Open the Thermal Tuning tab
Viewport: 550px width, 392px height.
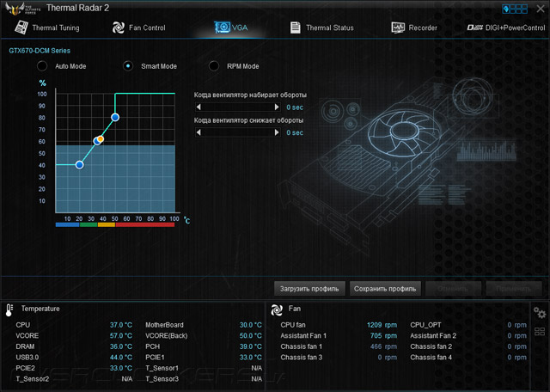pyautogui.click(x=47, y=28)
